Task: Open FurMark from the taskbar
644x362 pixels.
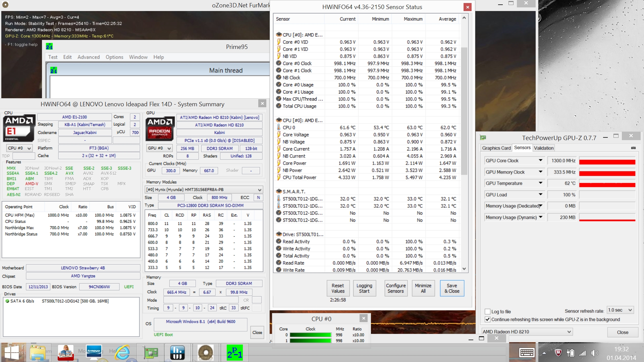Action: point(205,353)
